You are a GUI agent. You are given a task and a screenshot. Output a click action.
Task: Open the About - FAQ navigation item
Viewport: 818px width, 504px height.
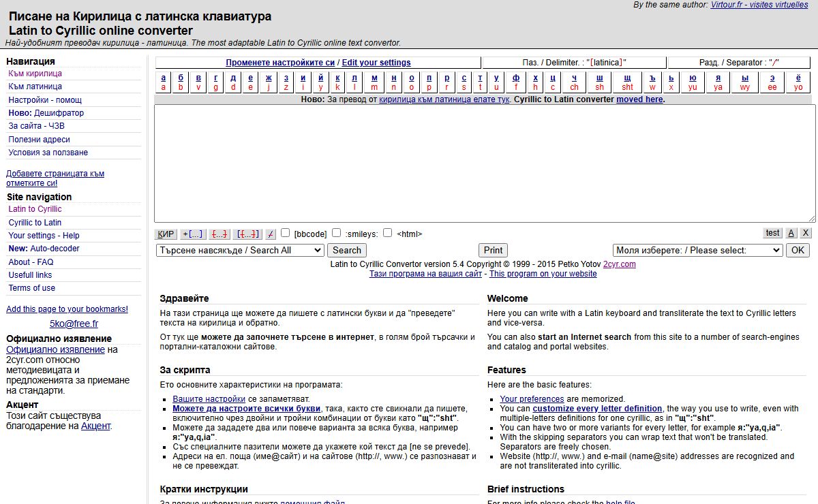pyautogui.click(x=31, y=262)
